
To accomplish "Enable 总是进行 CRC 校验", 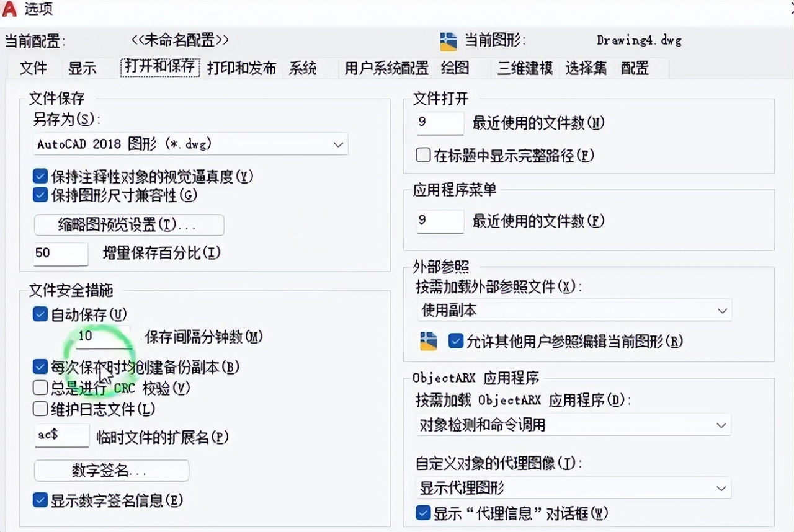I will (40, 388).
